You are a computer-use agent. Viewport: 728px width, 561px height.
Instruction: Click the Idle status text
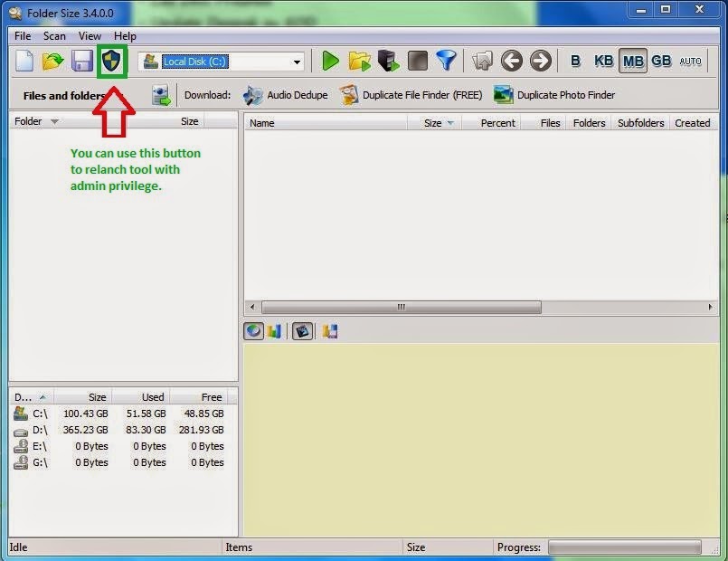[x=19, y=547]
